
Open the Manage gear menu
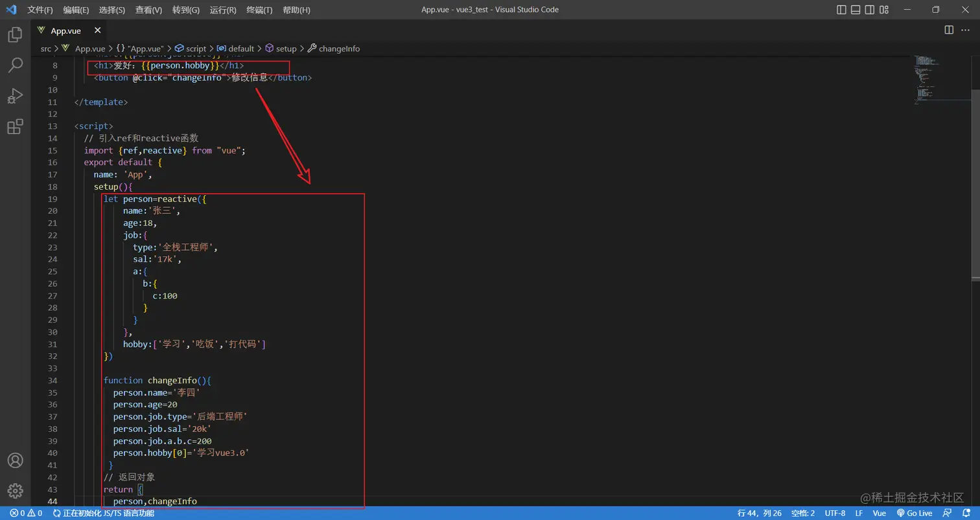point(15,490)
